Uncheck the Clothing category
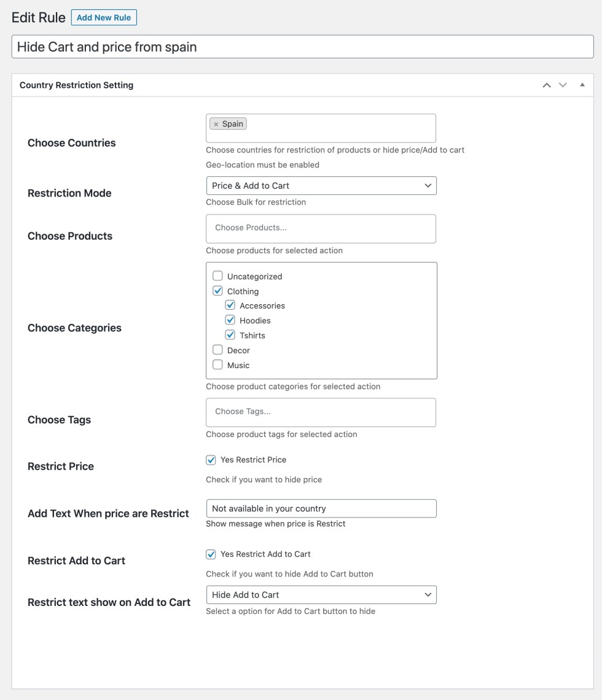Viewport: 602px width, 700px height. click(x=217, y=291)
